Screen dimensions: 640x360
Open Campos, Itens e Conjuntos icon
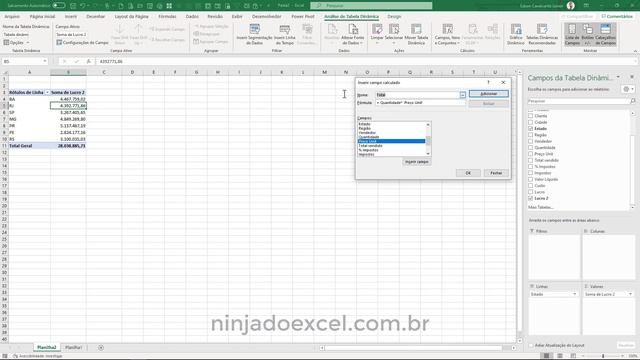pyautogui.click(x=447, y=29)
